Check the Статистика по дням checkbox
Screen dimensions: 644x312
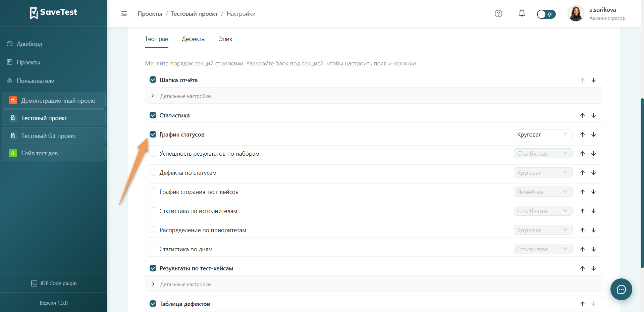153,249
